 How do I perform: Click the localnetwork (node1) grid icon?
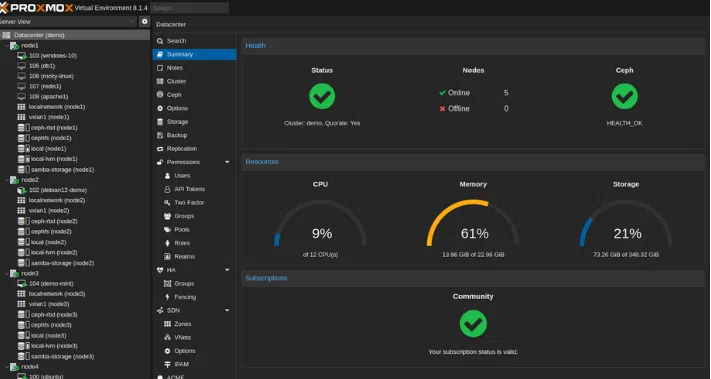pyautogui.click(x=21, y=107)
